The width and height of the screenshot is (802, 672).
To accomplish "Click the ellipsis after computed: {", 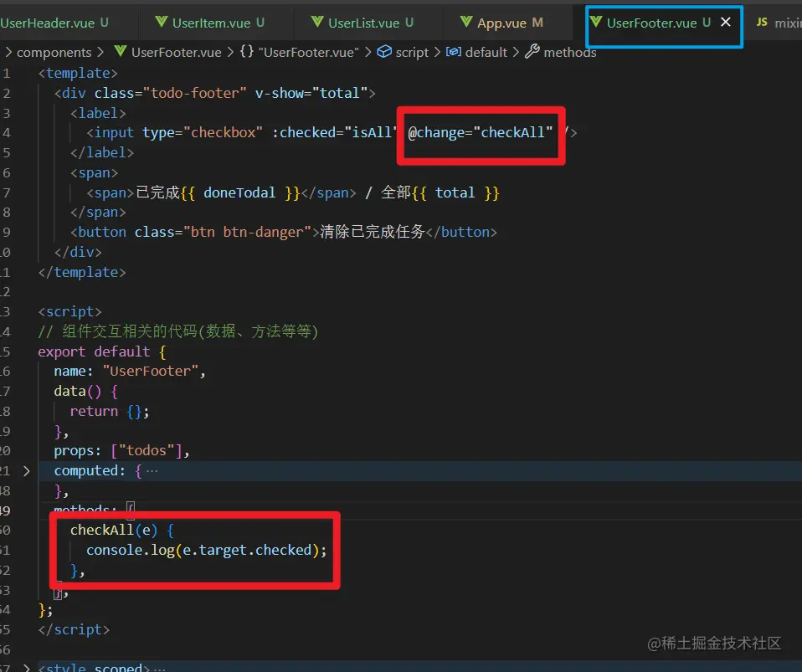I will point(152,471).
